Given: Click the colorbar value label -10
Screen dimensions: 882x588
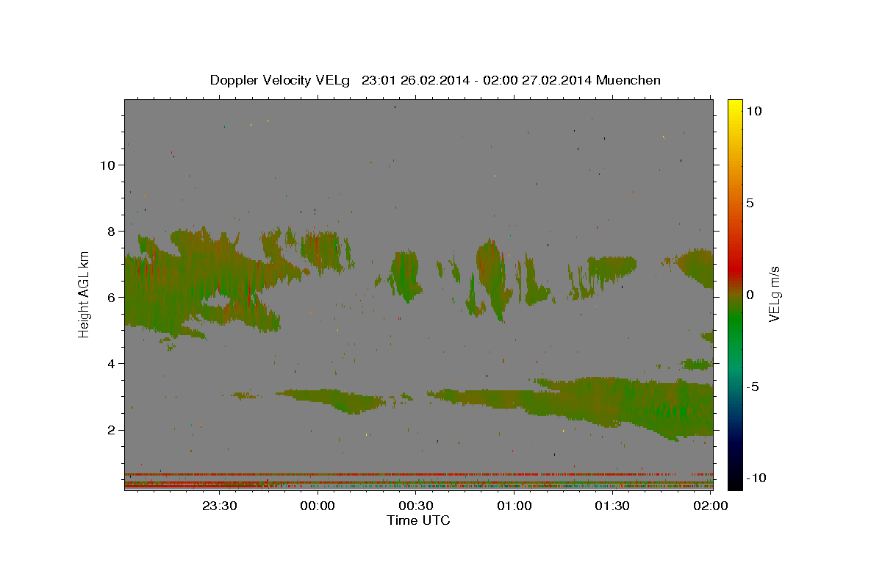Looking at the screenshot, I should point(756,478).
